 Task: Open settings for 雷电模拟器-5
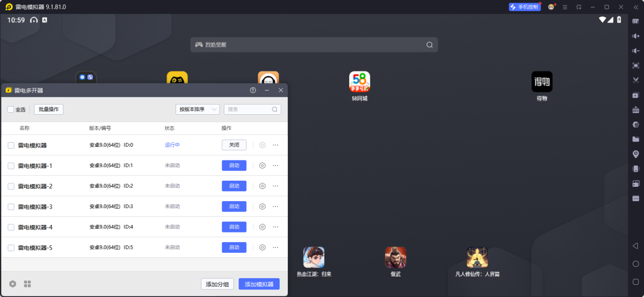point(262,247)
